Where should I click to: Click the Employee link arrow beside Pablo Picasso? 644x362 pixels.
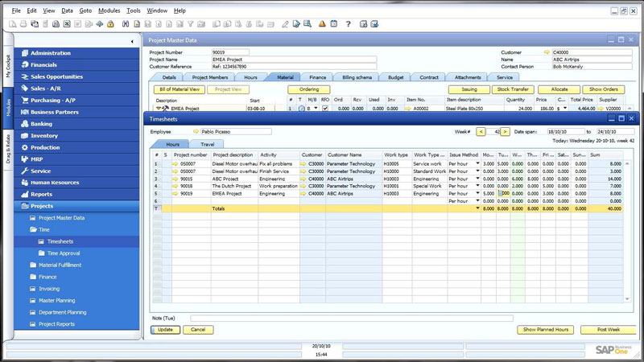click(196, 131)
